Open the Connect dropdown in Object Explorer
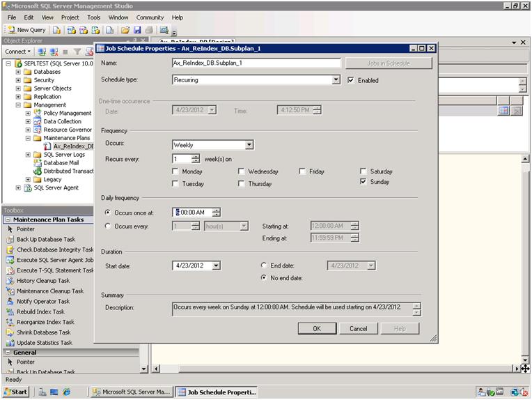532x400 pixels. coord(17,52)
